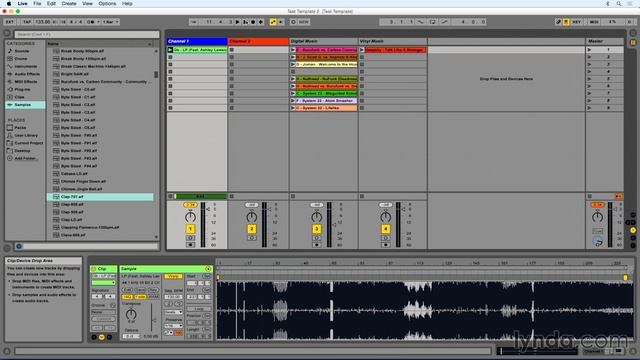Toggle track 1 activator button
This screenshot has height=360, width=640.
point(190,229)
